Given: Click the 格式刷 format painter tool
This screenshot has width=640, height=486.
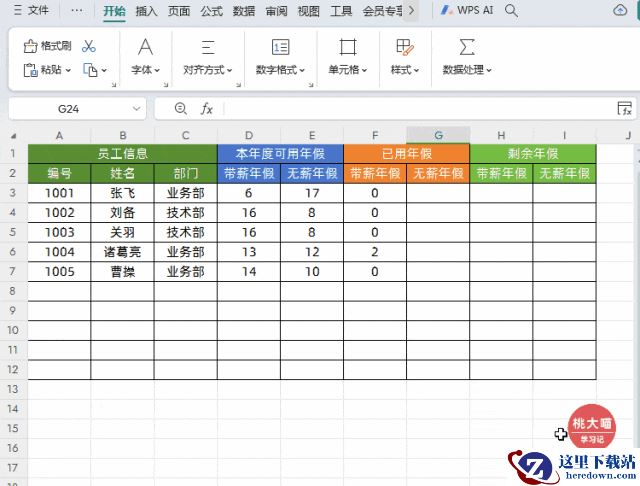Looking at the screenshot, I should point(47,46).
